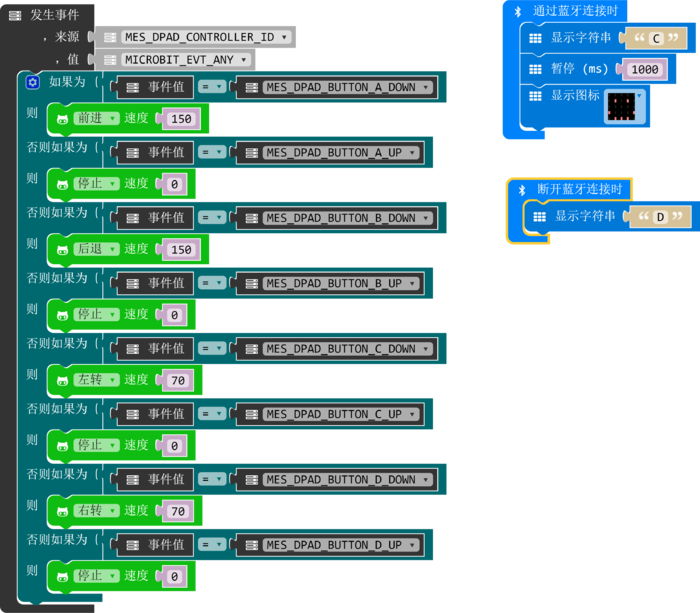Screen dimensions: 700x613
Task: Click the robot icon on the first 停止 block
Action: pyautogui.click(x=62, y=185)
